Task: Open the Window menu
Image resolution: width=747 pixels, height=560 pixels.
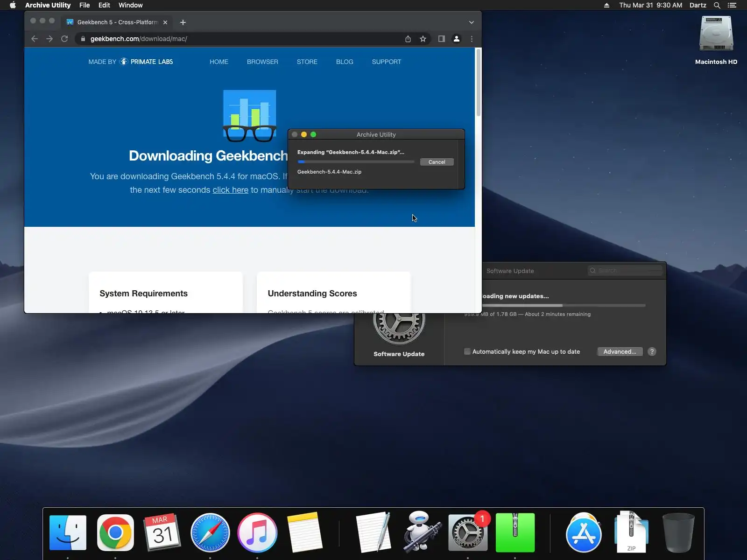Action: (131, 5)
